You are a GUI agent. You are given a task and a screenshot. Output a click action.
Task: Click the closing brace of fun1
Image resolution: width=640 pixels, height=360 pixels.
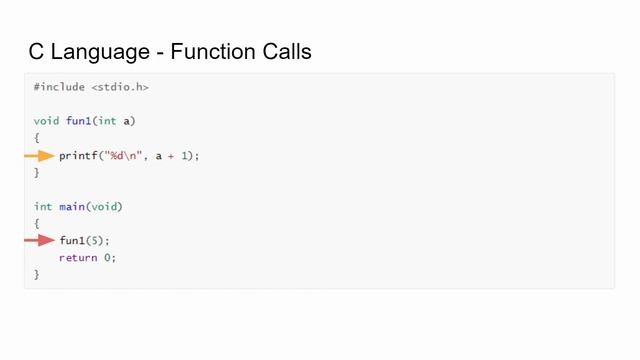37,173
